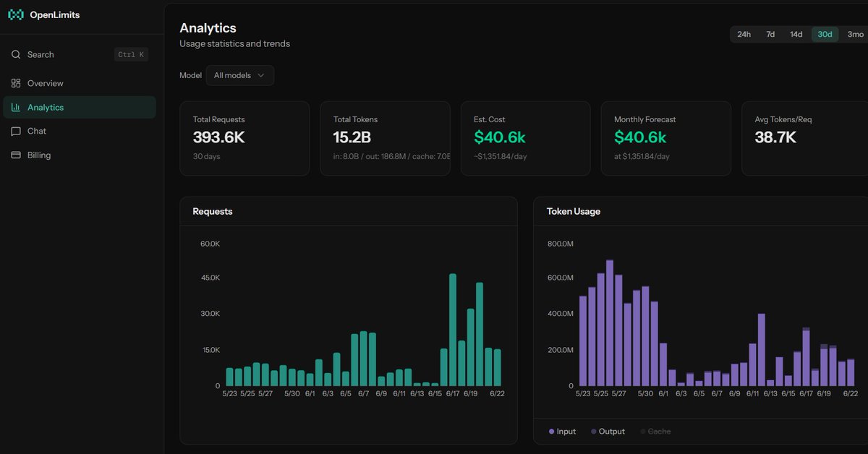Click the Total Tokens value 15.2B
The width and height of the screenshot is (868, 454).
[352, 137]
